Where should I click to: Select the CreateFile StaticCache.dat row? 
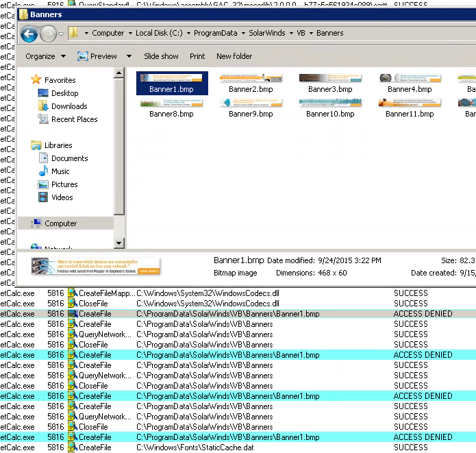click(x=238, y=448)
